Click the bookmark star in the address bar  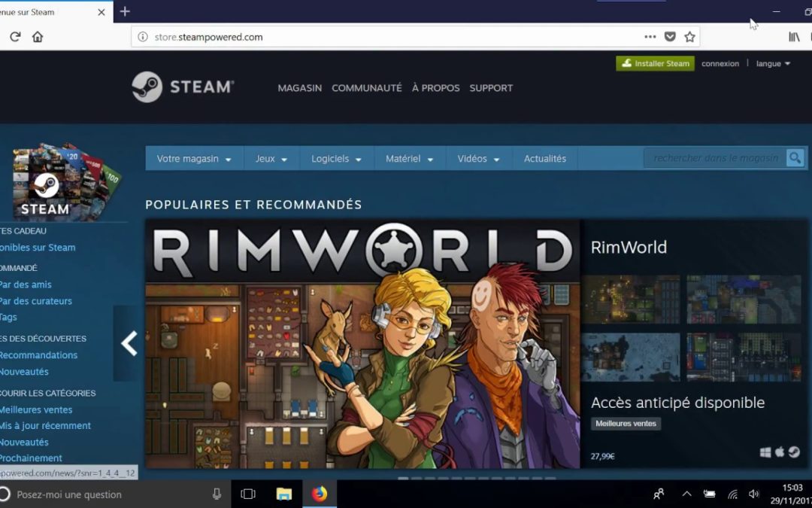pyautogui.click(x=689, y=36)
